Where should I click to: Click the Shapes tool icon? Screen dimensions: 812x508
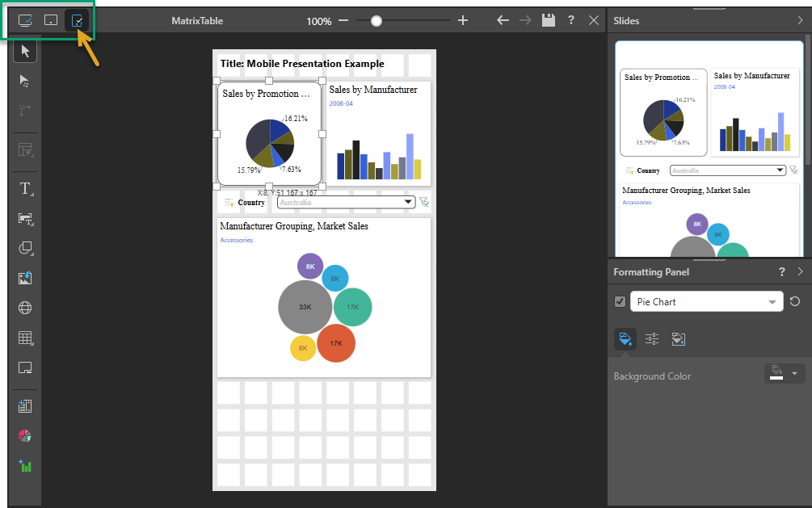click(25, 249)
